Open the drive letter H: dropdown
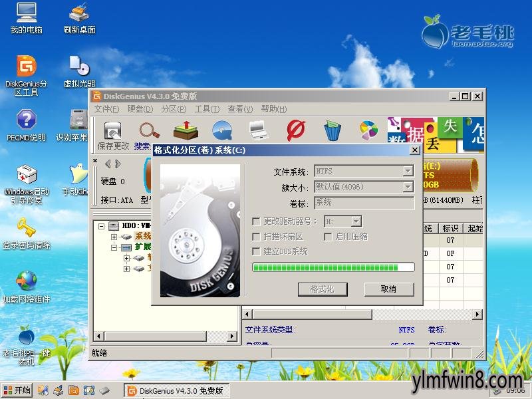Screen dimensions: 532x399 (x=356, y=221)
